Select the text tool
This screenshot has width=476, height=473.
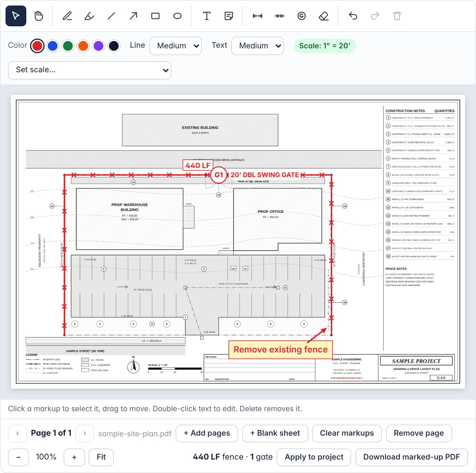[207, 16]
